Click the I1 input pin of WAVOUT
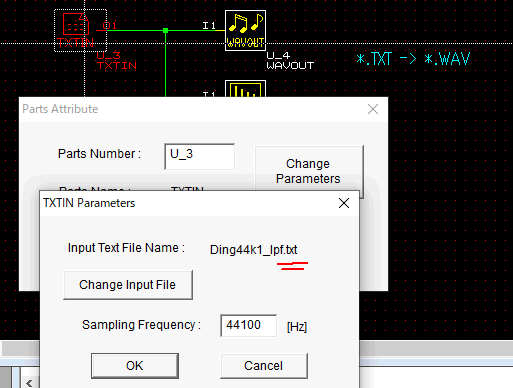Viewport: 513px width, 388px height. tap(209, 26)
